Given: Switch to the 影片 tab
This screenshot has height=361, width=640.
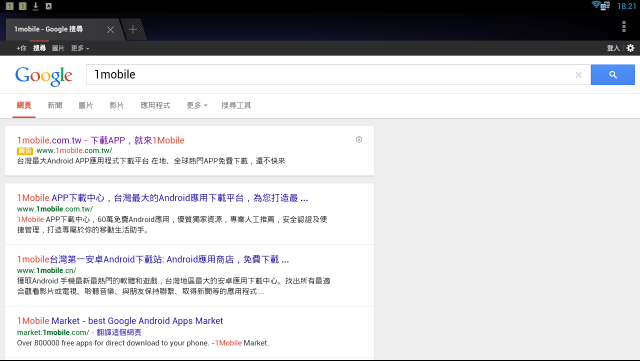Looking at the screenshot, I should click(117, 105).
